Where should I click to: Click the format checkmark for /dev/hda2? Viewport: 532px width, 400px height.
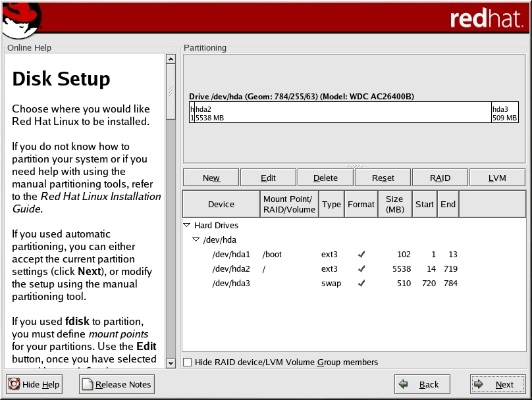[361, 269]
